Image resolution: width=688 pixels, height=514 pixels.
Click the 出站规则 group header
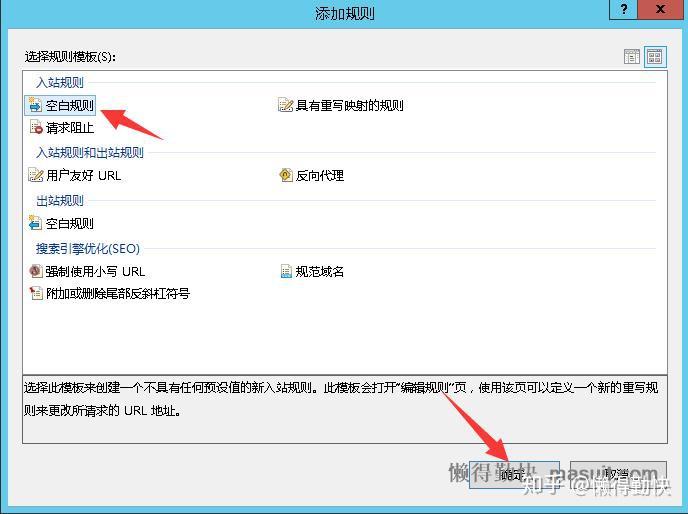coord(60,201)
